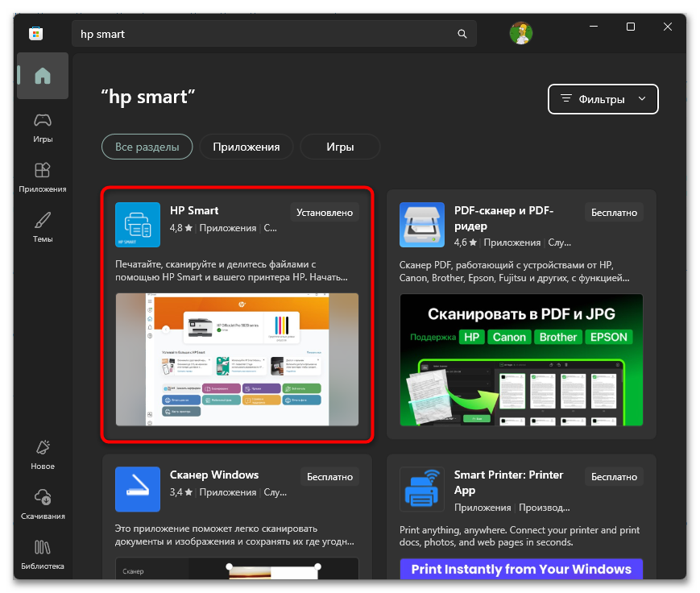Open the Сканировать в PDF и JPG preview image
This screenshot has height=593, width=700.
click(521, 360)
